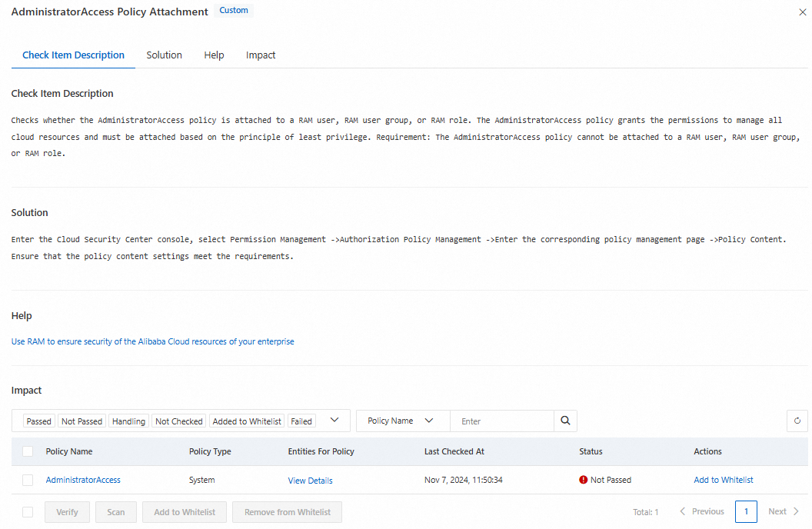Go to next page arrow
The width and height of the screenshot is (812, 529).
click(796, 511)
